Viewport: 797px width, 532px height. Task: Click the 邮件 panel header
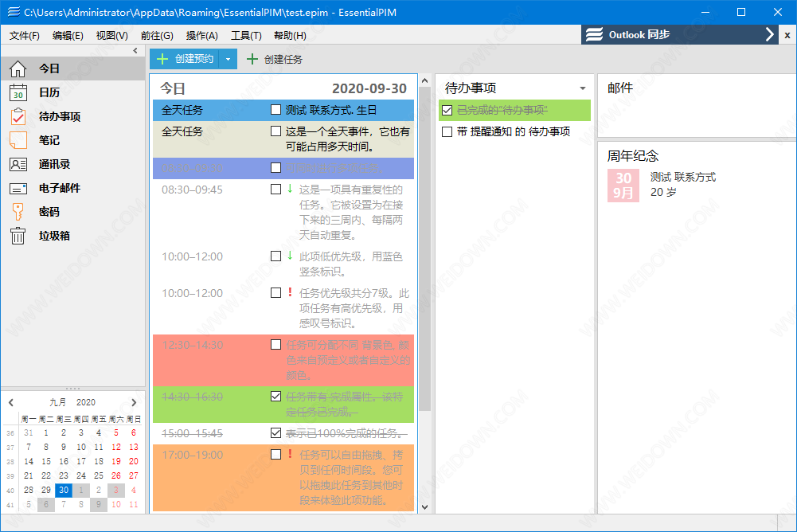click(x=619, y=88)
